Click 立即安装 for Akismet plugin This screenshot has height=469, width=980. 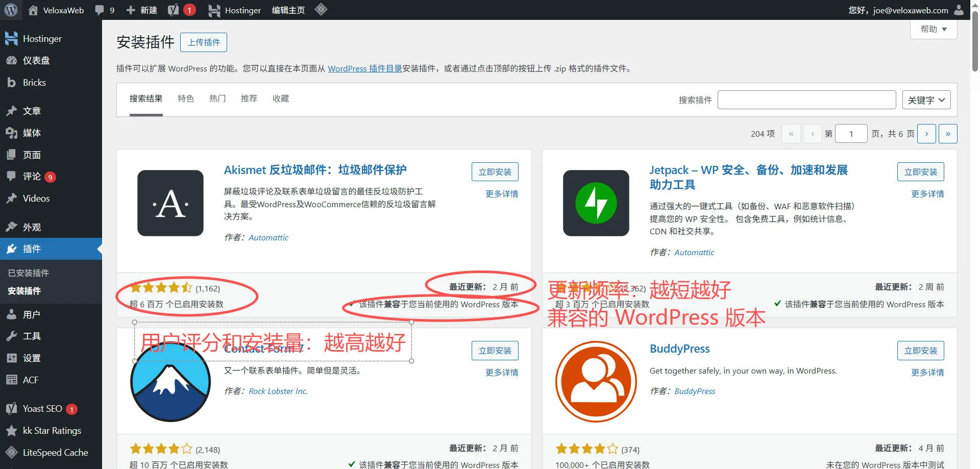pyautogui.click(x=495, y=172)
